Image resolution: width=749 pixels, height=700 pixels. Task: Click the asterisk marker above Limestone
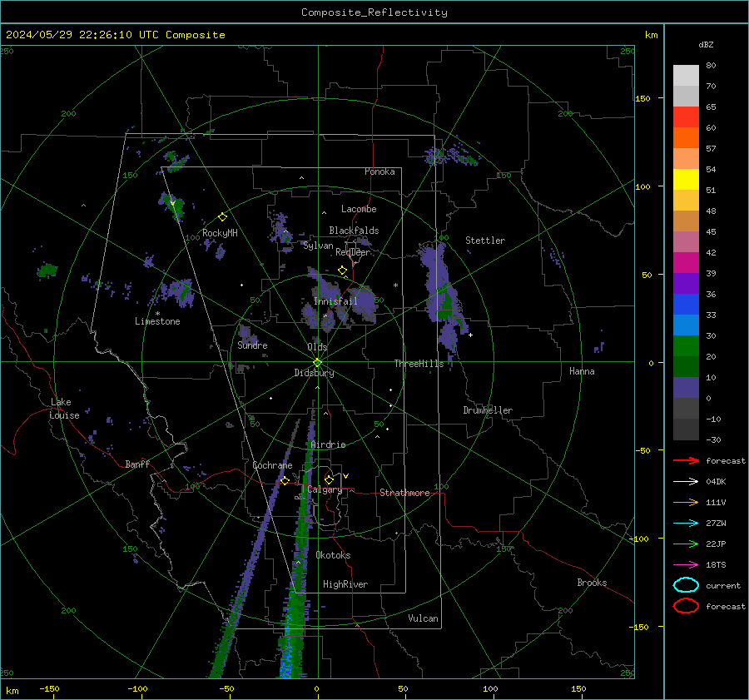tap(157, 314)
